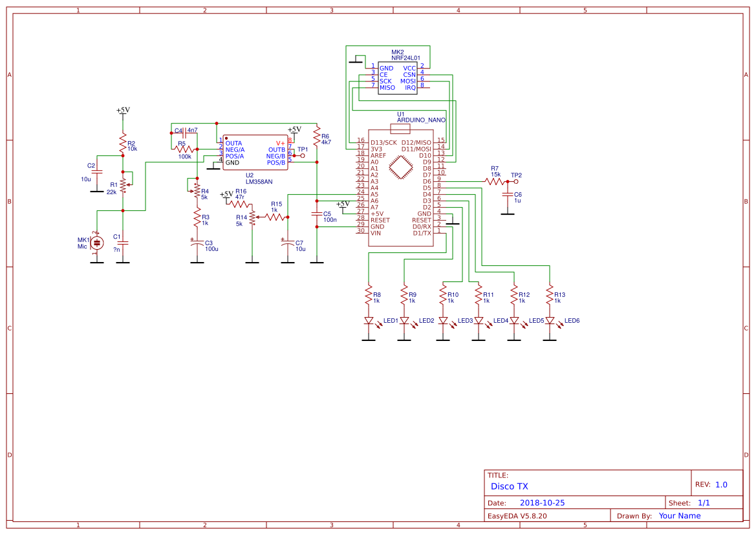
Task: Select resistor R13 1k
Action: coord(550,295)
